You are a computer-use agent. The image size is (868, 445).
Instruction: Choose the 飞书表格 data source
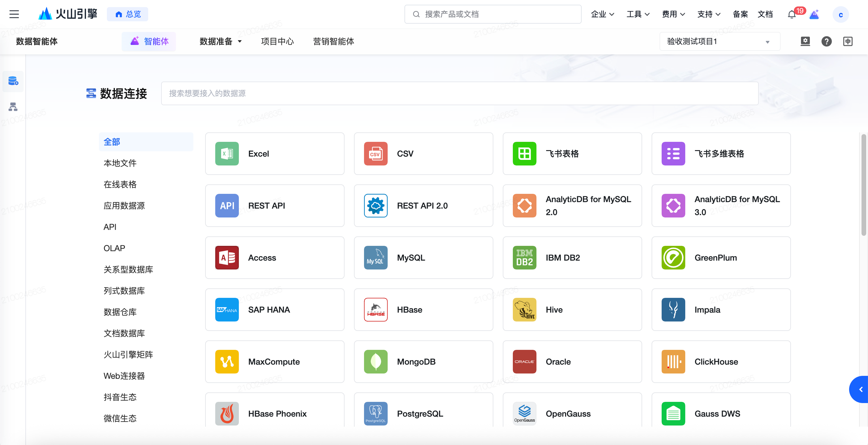coord(572,154)
